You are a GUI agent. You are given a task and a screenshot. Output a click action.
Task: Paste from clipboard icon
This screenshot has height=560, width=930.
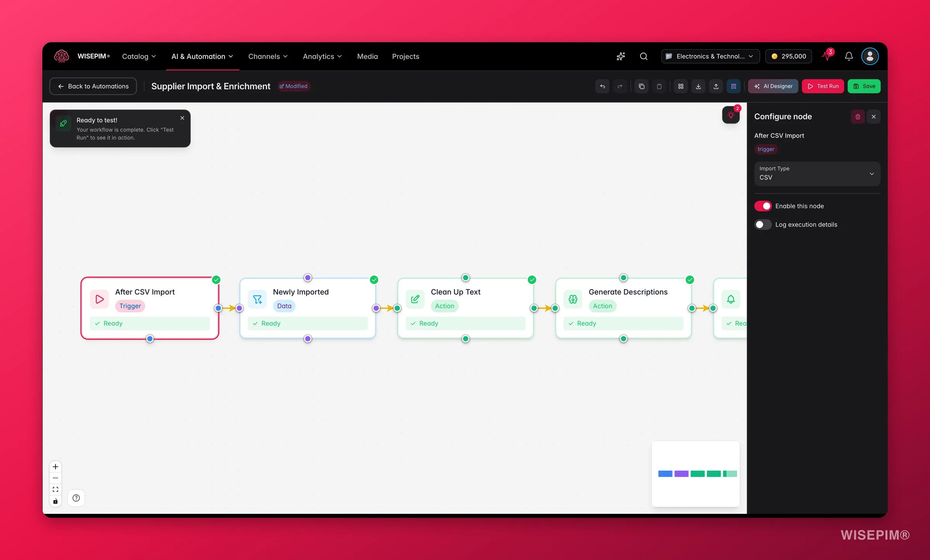659,86
